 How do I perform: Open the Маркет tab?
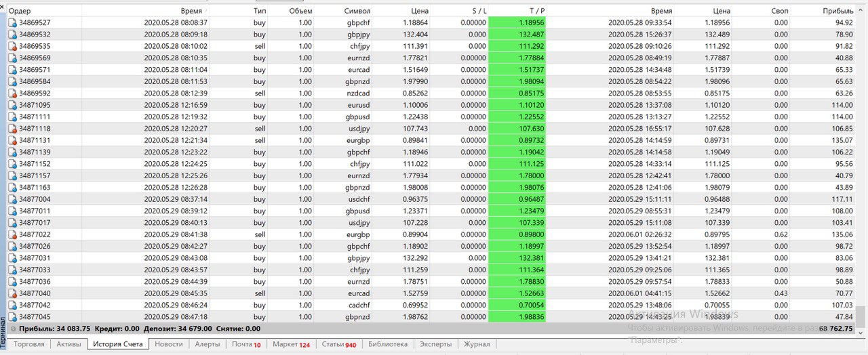pyautogui.click(x=291, y=344)
